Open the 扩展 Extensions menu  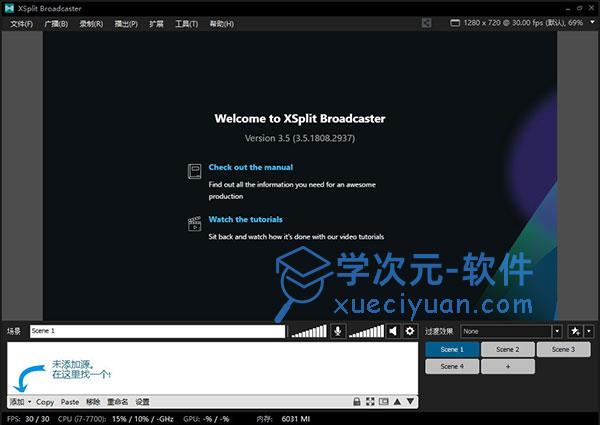pos(156,24)
